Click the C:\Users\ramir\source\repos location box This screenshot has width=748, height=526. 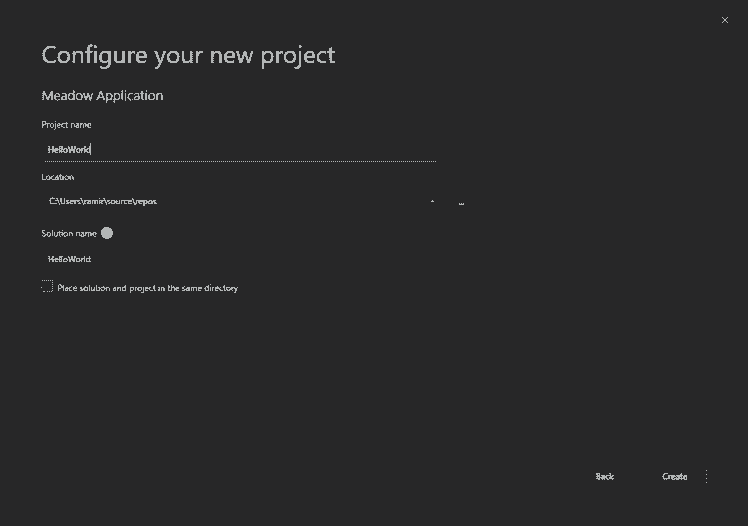click(x=230, y=202)
